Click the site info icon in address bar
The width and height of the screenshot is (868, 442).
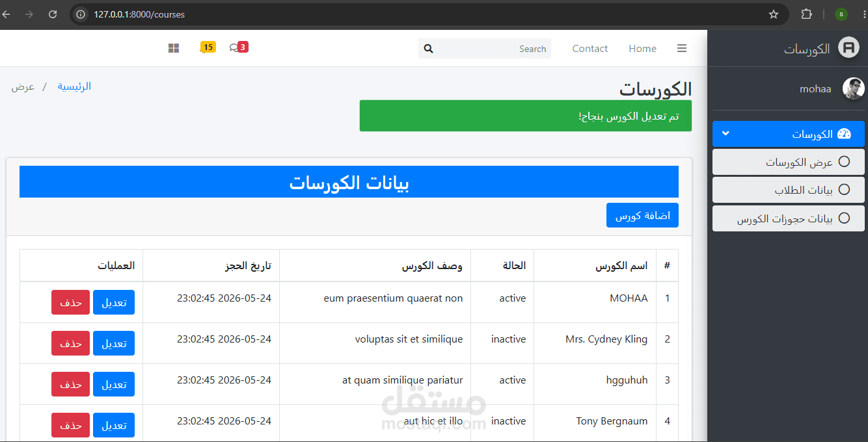click(81, 14)
